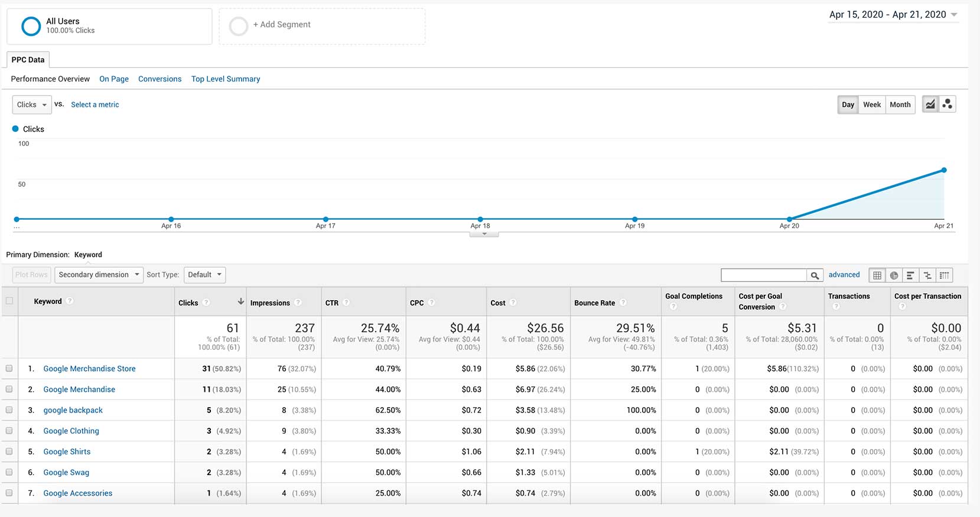Switch to the Conversions tab
Viewport: 980px width, 517px height.
click(159, 79)
